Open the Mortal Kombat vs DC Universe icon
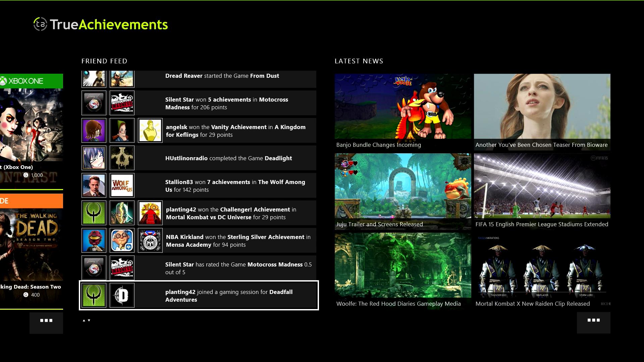644x362 pixels. coord(122,213)
